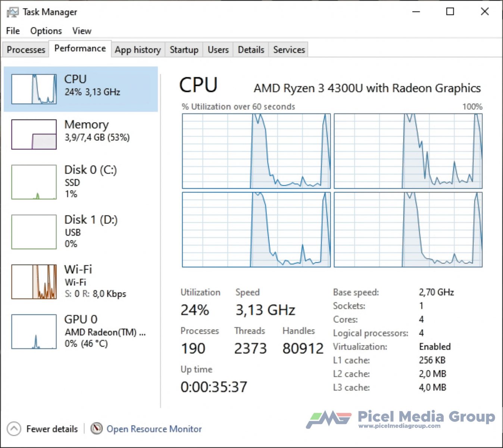Open the Wi-Fi throughput graph
Image resolution: width=503 pixels, height=448 pixels.
point(34,282)
